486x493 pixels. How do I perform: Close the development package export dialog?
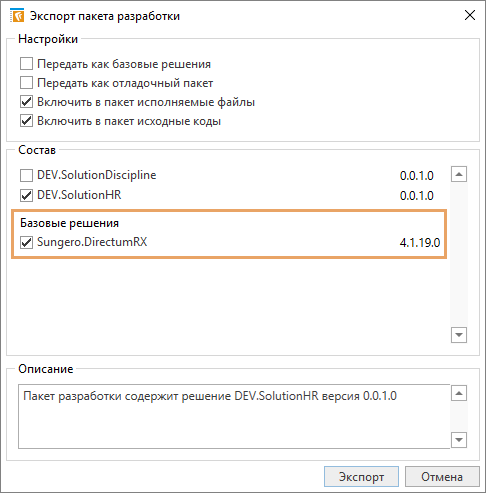tap(470, 15)
